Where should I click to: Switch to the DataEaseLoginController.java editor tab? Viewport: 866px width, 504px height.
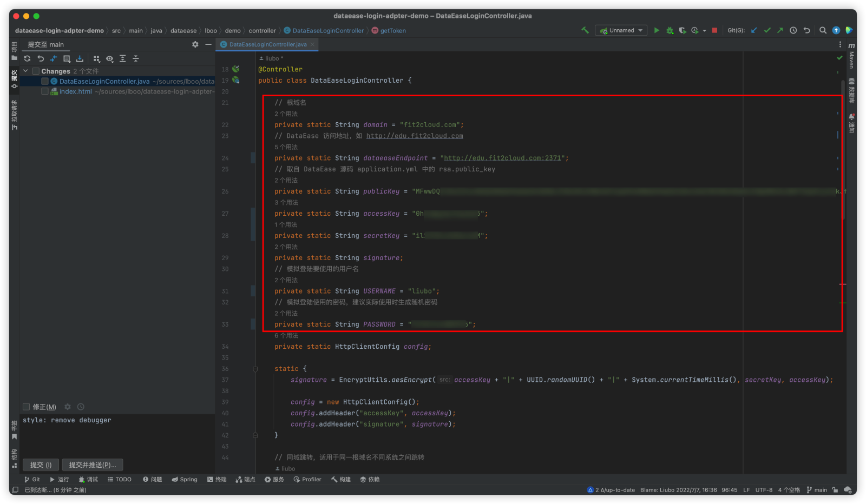coord(267,44)
